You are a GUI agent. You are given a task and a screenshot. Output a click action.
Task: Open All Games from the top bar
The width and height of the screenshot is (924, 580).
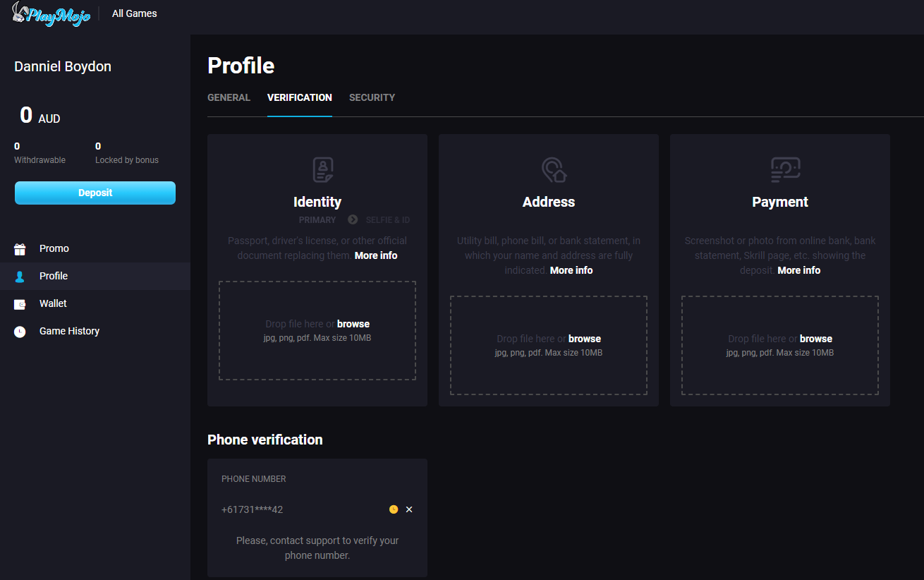tap(134, 13)
